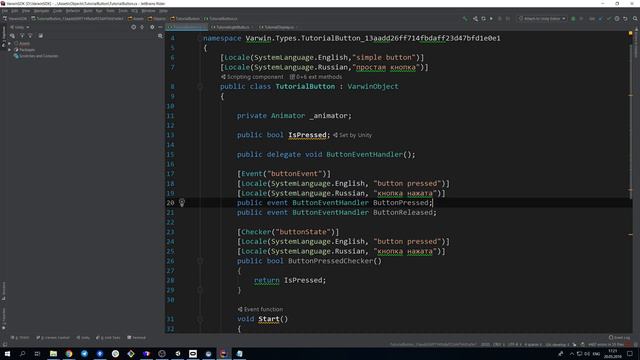The width and height of the screenshot is (640, 360).
Task: Click the 'Event function' hint above Start
Action: click(260, 309)
